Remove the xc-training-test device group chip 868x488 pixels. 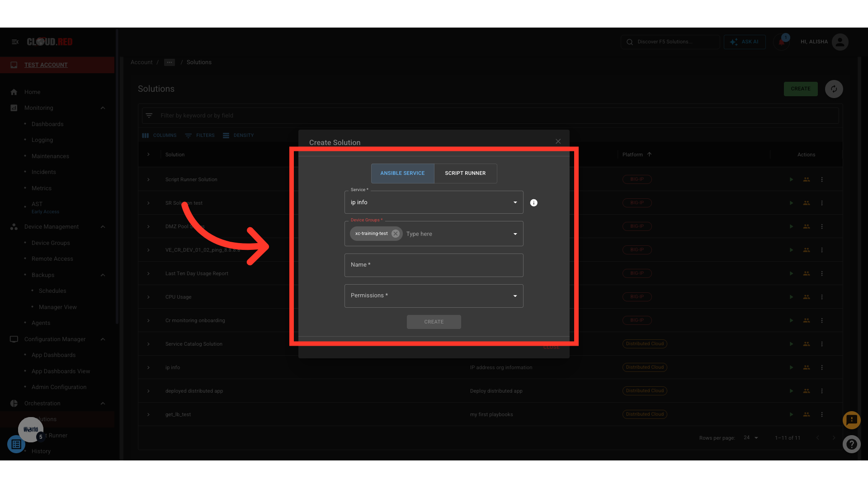click(396, 234)
